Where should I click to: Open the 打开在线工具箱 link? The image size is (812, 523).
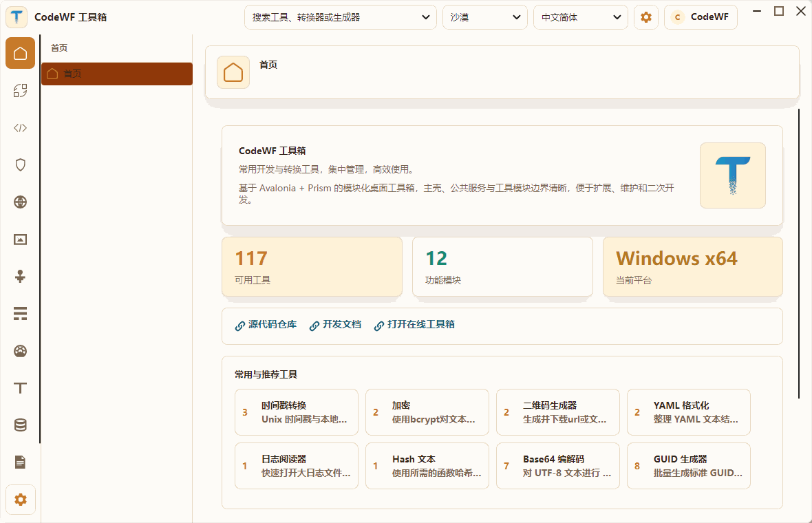(x=415, y=325)
